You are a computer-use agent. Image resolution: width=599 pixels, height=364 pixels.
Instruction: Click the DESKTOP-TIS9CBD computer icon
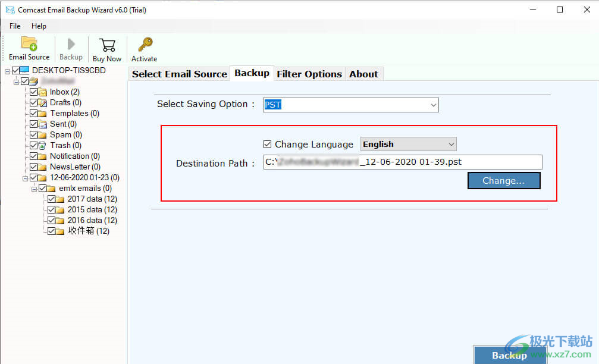point(24,70)
